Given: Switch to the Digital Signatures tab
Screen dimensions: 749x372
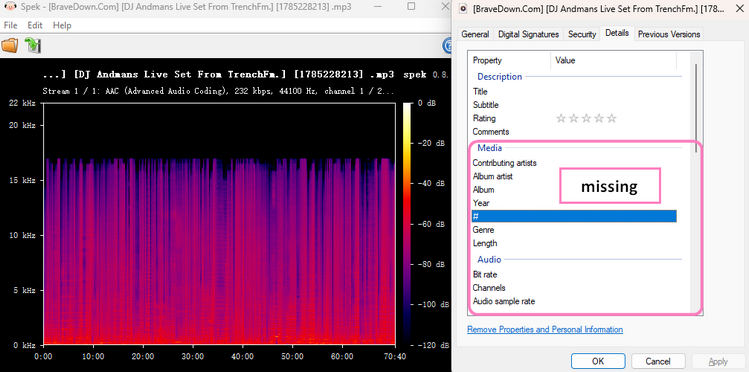Looking at the screenshot, I should [x=528, y=34].
